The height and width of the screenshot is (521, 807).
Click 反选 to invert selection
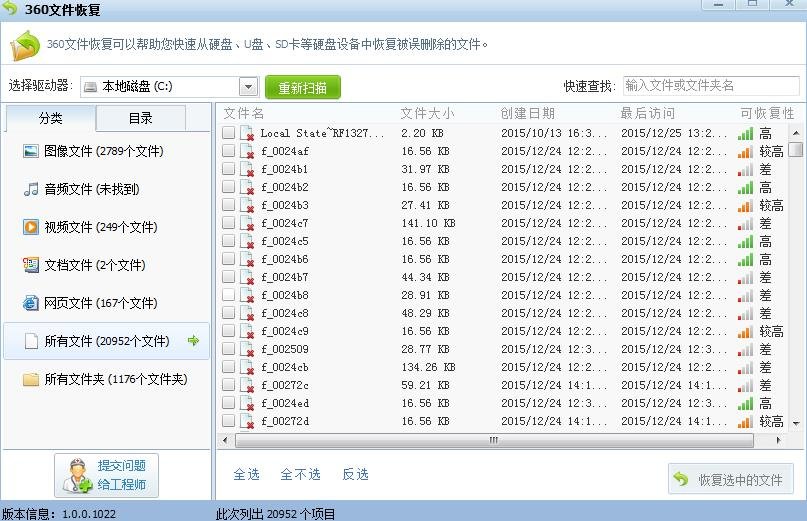coord(356,474)
